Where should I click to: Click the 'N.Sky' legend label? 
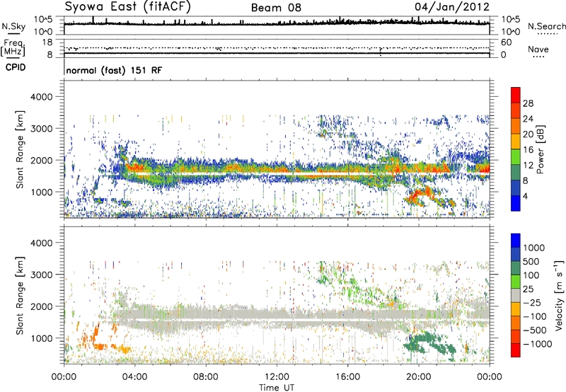tap(13, 26)
